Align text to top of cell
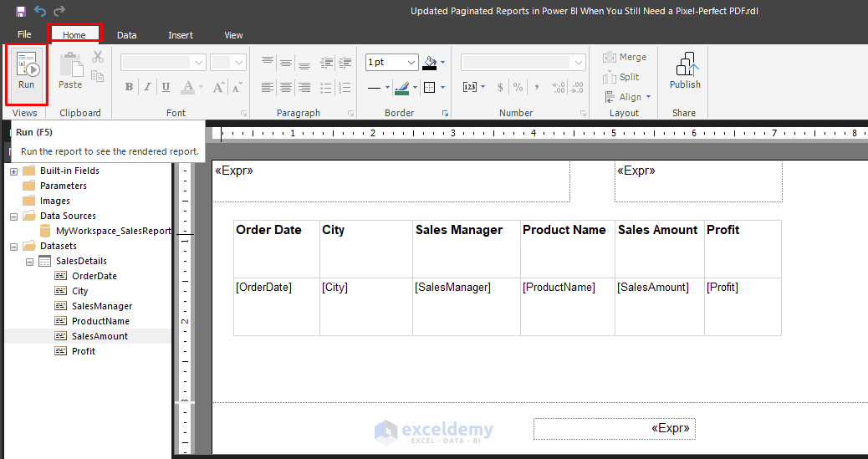This screenshot has width=868, height=459. pos(268,61)
